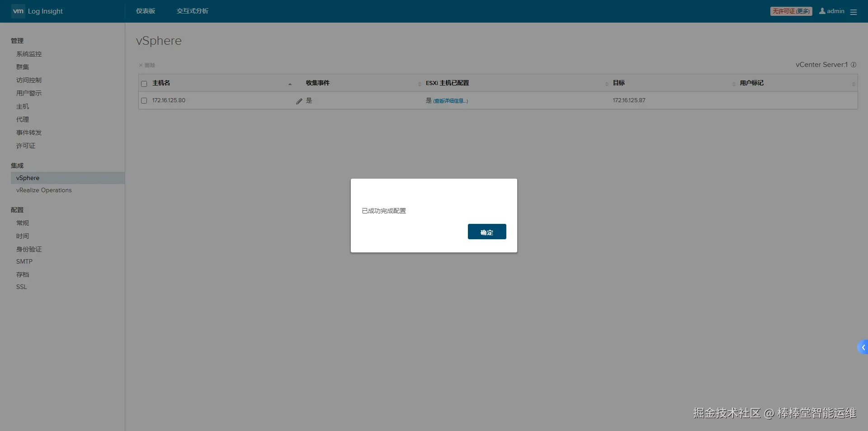Click the vCenter Server:1 label

click(x=822, y=65)
